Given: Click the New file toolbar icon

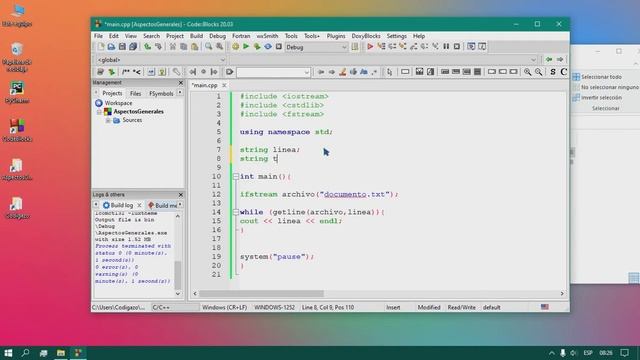Looking at the screenshot, I should point(100,47).
